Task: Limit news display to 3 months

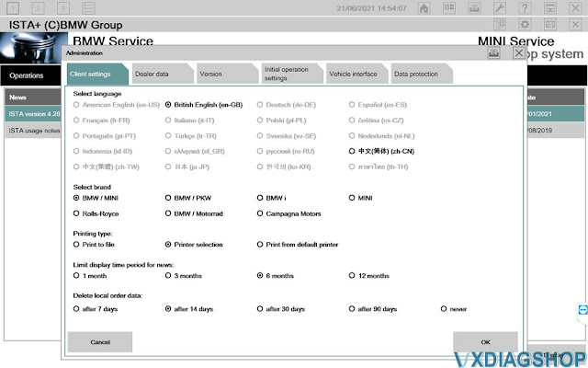Action: (x=184, y=276)
